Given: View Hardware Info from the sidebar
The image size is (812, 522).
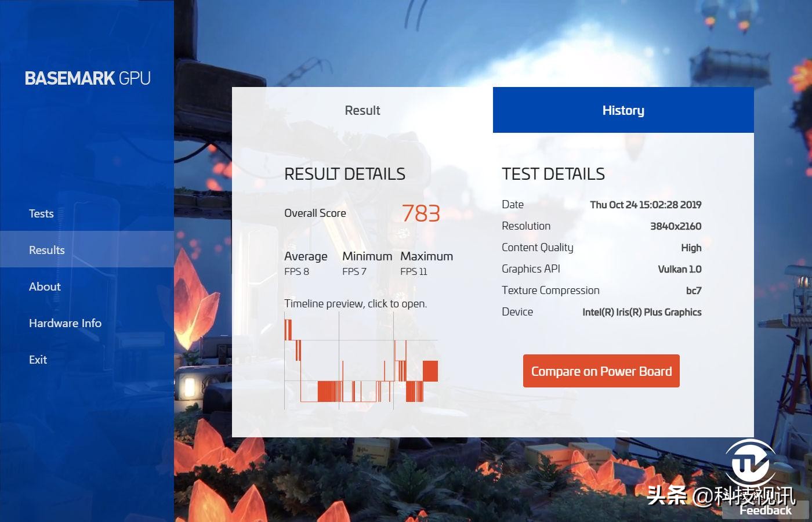Looking at the screenshot, I should pos(65,323).
